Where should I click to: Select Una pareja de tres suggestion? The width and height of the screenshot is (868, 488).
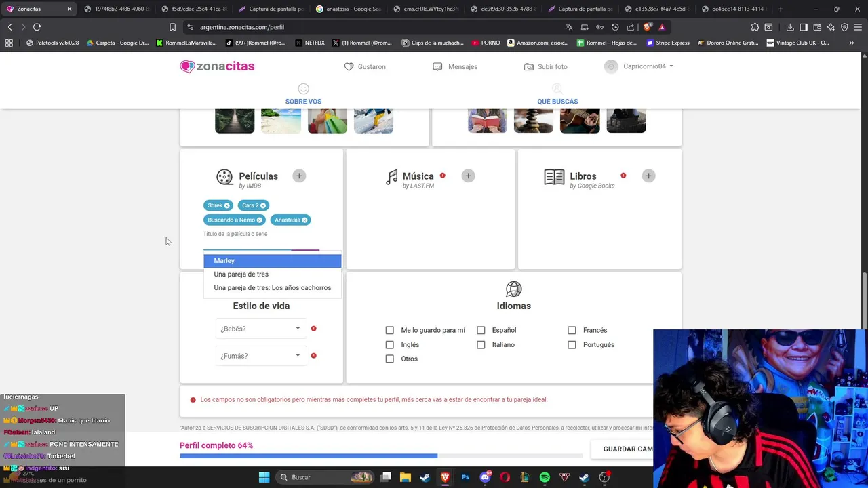(x=272, y=274)
